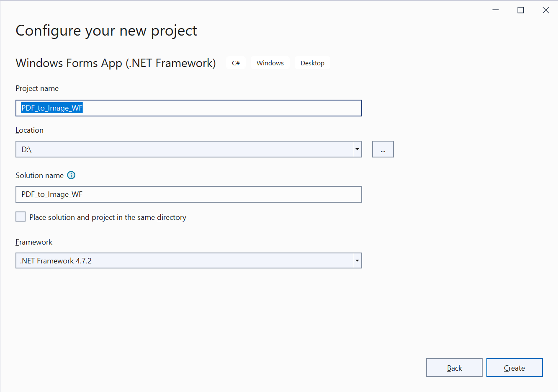This screenshot has width=558, height=392.
Task: Click the C# language tag
Action: 236,63
